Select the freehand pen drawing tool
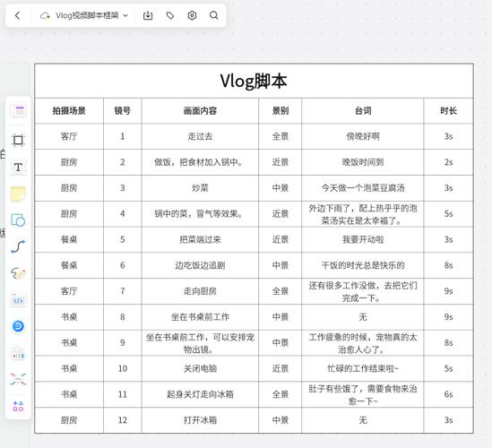This screenshot has height=448, width=492. [x=18, y=273]
